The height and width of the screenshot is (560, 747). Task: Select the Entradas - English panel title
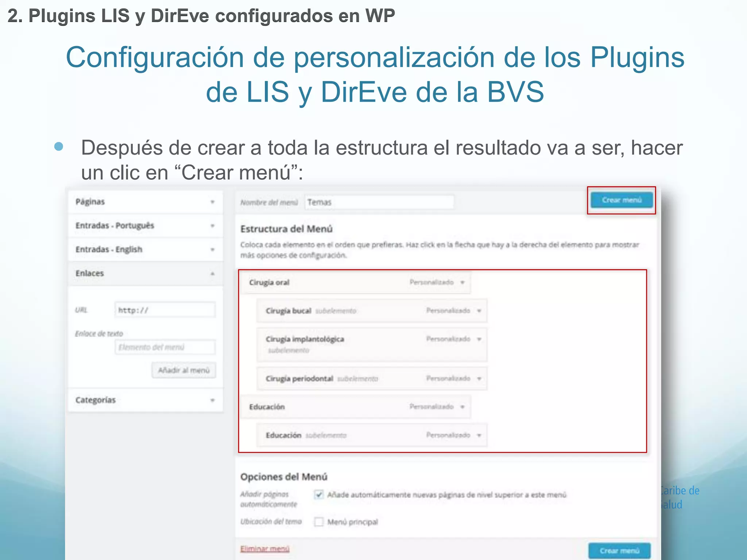(x=109, y=249)
